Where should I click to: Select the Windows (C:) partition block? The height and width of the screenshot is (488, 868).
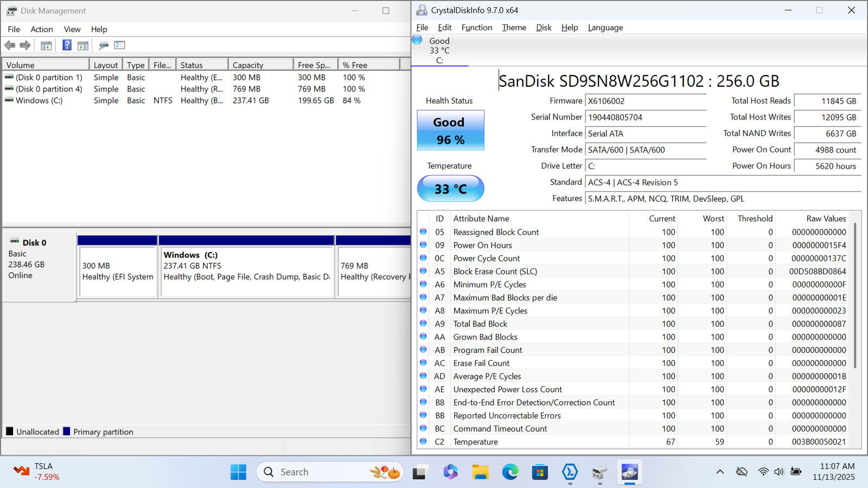[x=246, y=271]
